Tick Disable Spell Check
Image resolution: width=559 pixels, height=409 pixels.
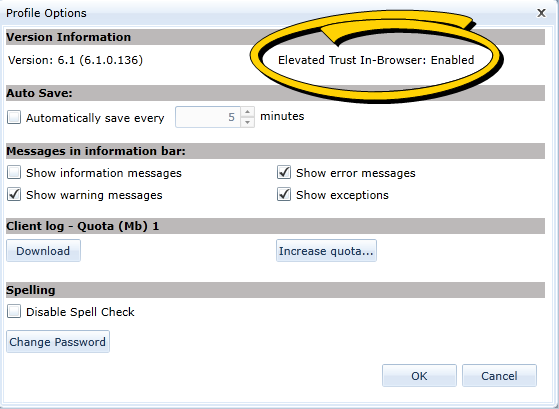pyautogui.click(x=14, y=311)
